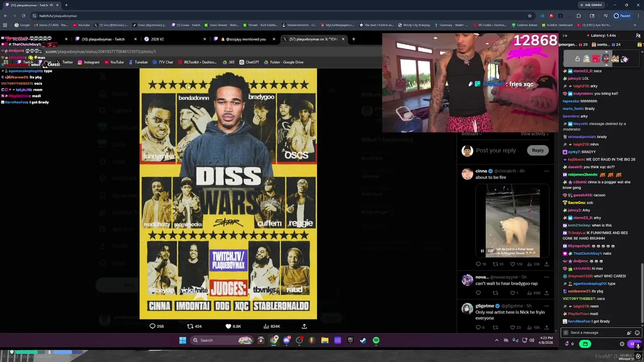Share cinna's polar bear reply
Viewport: 644px width, 362px height.
[546, 264]
